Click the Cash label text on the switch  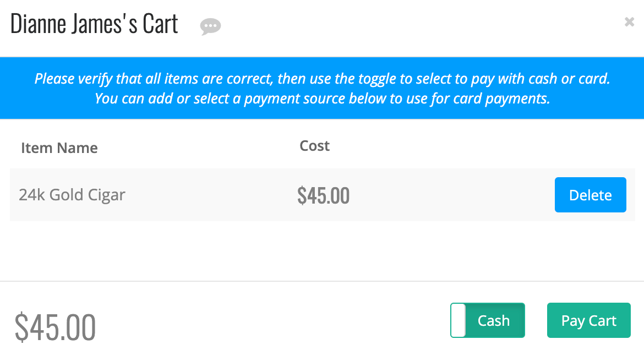(x=494, y=320)
